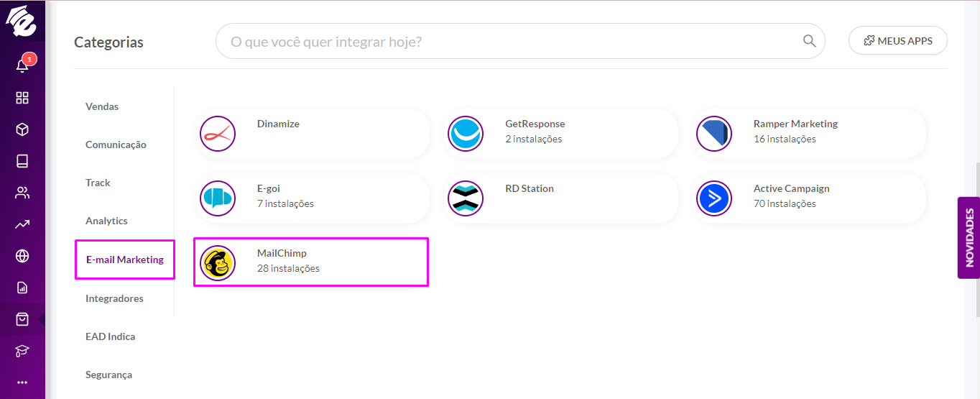Select the RD Station logo icon

tap(466, 198)
